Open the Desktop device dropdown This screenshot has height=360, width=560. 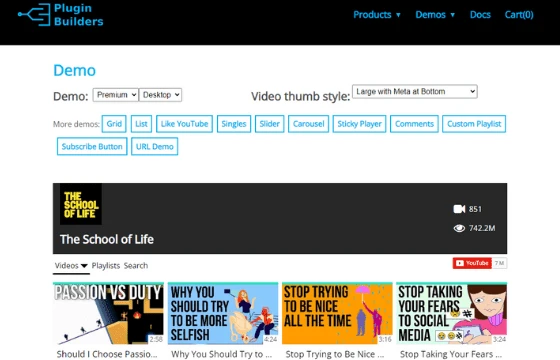coord(160,95)
